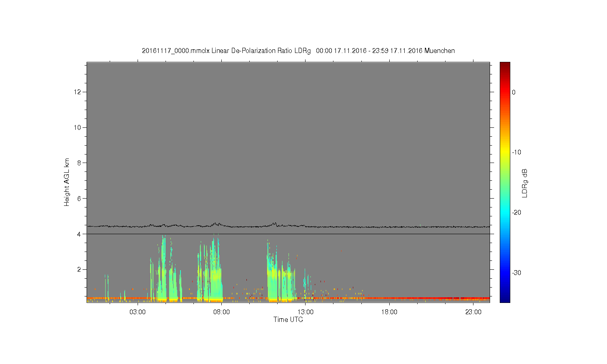The height and width of the screenshot is (364, 607).
Task: Select the 08:00 time tick label
Action: (x=221, y=312)
